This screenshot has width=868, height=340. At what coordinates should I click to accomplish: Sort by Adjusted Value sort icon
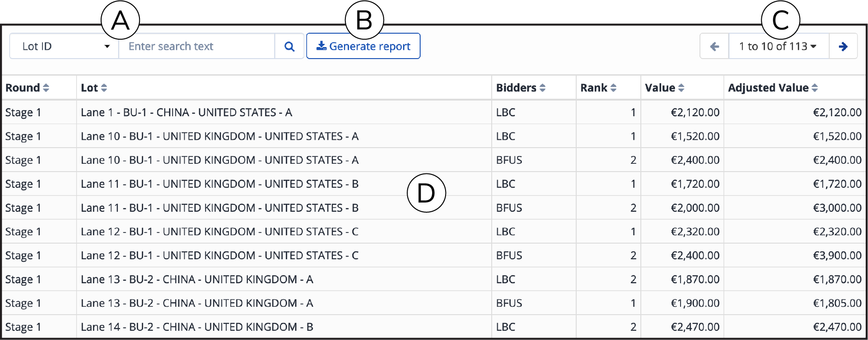pyautogui.click(x=814, y=88)
